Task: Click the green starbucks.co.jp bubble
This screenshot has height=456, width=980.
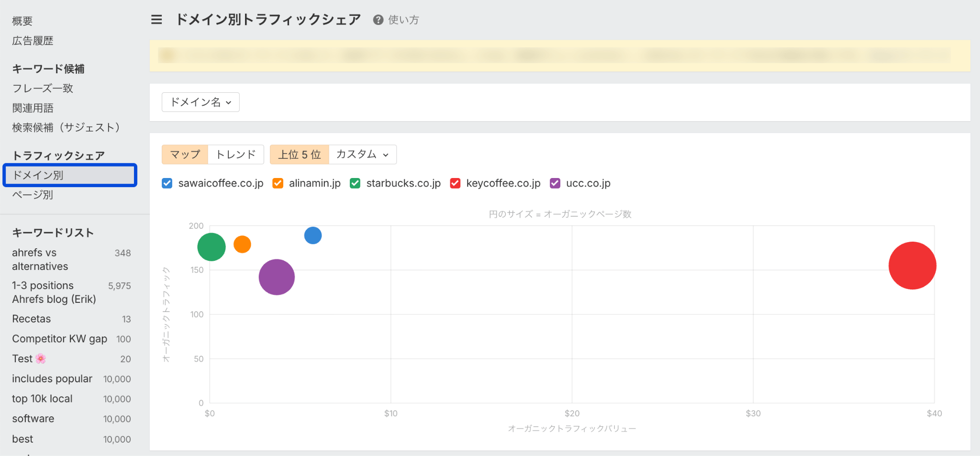Action: 212,247
